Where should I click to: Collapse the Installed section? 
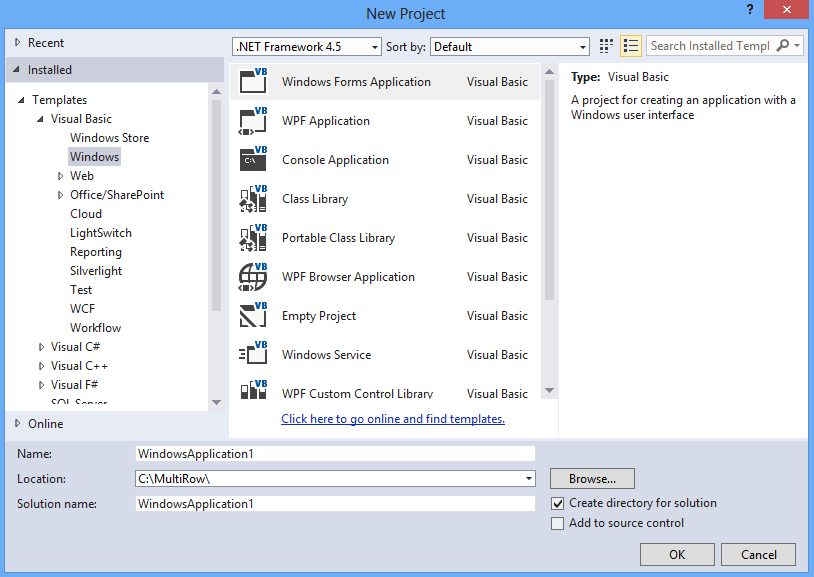(x=17, y=70)
